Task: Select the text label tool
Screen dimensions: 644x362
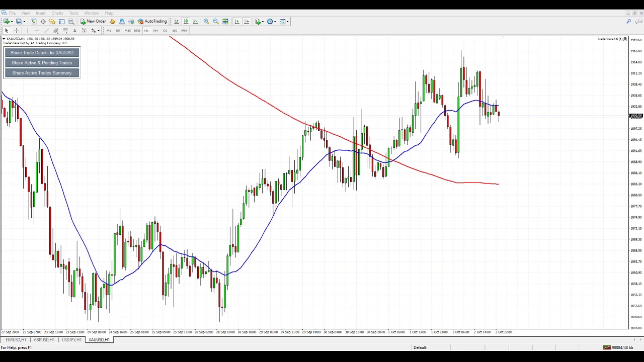Action: point(74,31)
